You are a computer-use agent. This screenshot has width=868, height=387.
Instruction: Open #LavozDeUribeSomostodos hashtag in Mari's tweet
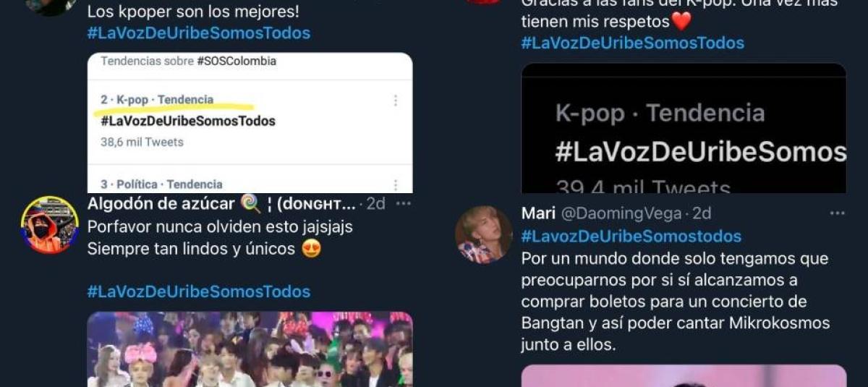[631, 236]
